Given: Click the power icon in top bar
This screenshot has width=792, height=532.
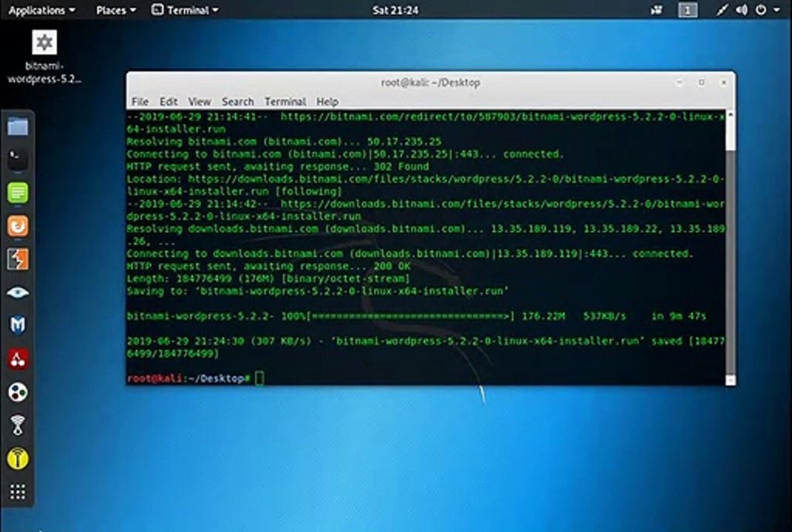Looking at the screenshot, I should tap(761, 10).
